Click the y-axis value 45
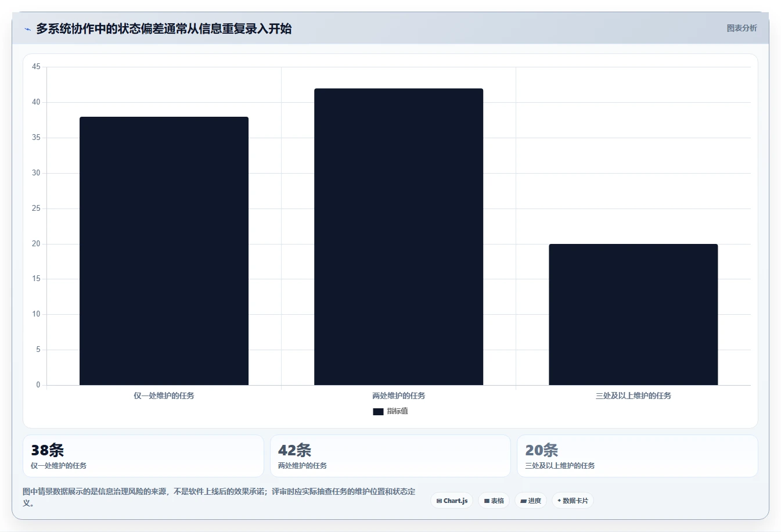Screen dimensions: 781x532 pos(36,67)
